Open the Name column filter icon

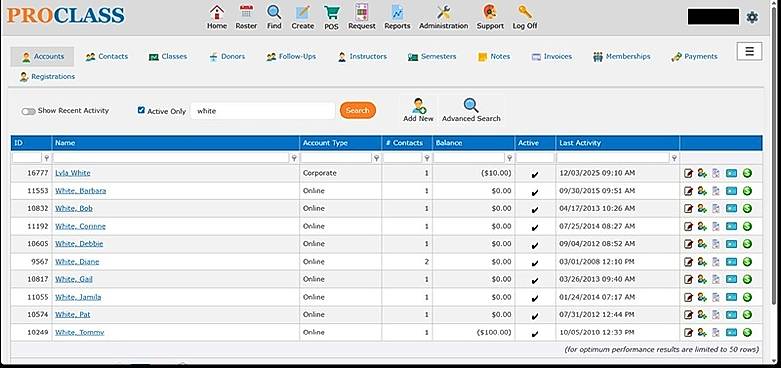tap(294, 158)
